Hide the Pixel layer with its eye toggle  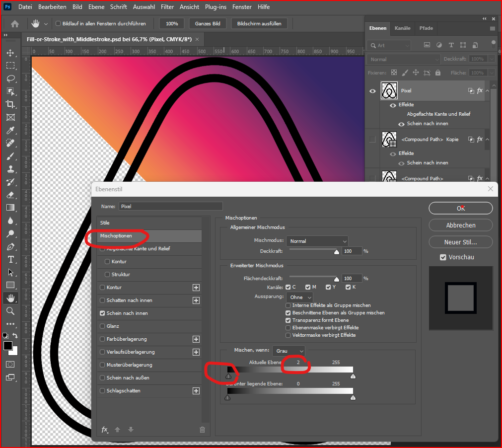tap(372, 90)
